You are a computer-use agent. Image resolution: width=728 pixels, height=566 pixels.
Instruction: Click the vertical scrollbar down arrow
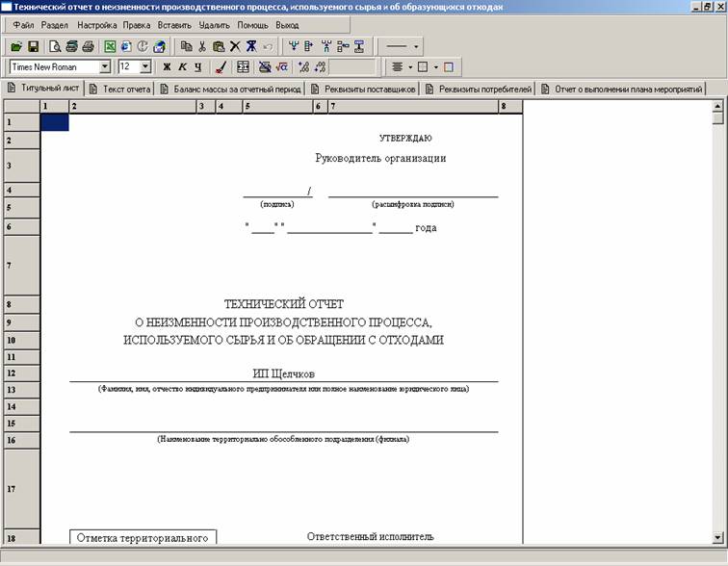click(717, 537)
